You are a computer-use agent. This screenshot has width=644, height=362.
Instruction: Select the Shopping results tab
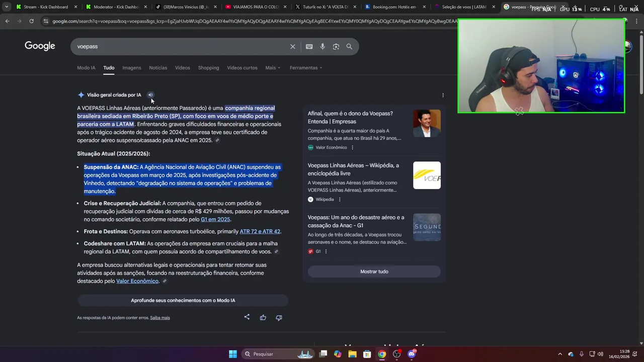(208, 68)
